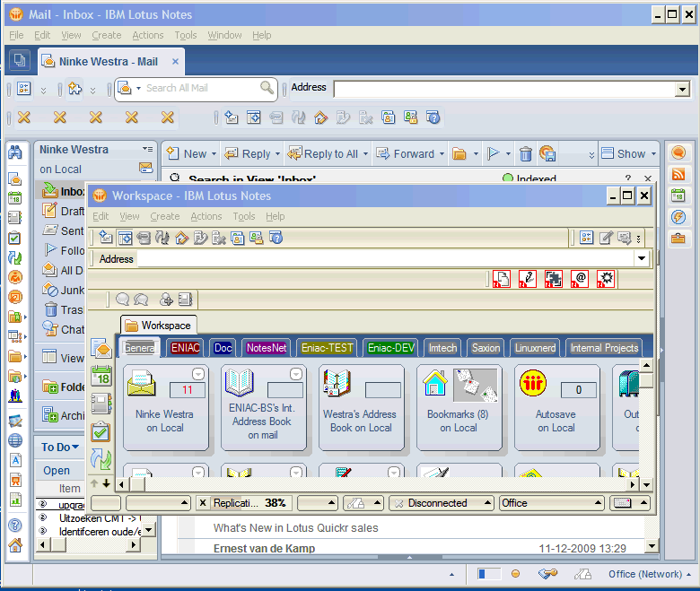
Task: Open the Office (Network) location selector in the bottom bar
Action: [650, 574]
